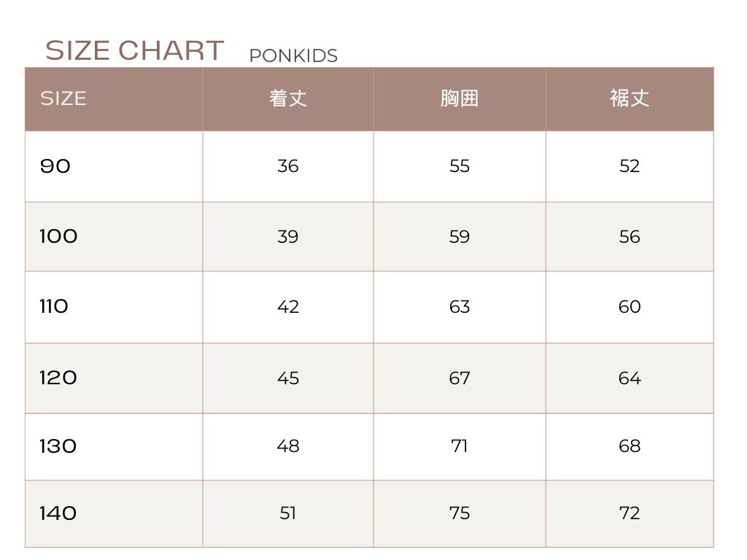747x560 pixels.
Task: Select the size 110 row label
Action: click(x=54, y=306)
